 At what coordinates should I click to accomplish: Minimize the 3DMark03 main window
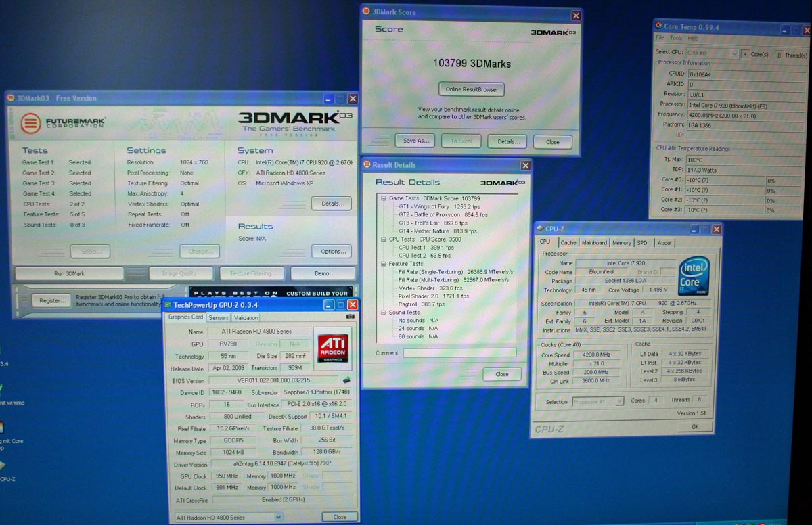point(328,99)
